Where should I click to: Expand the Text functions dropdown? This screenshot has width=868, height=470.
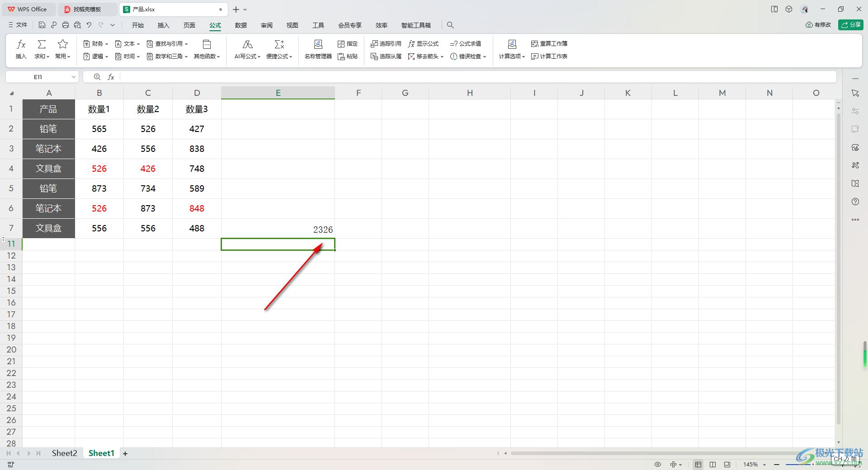[x=127, y=44]
